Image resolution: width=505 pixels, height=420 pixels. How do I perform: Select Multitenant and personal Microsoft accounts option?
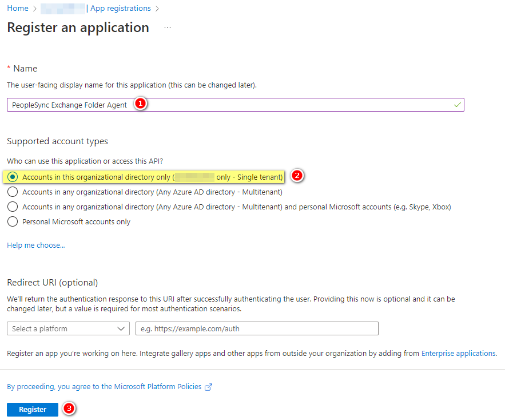pos(13,207)
